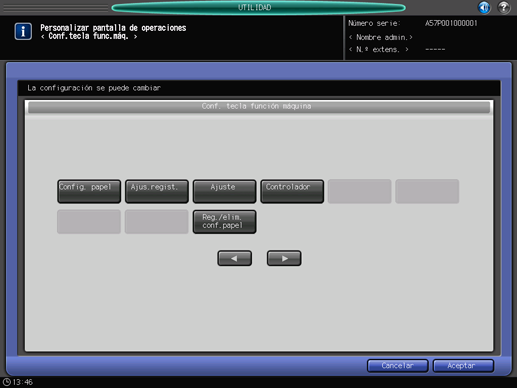Image resolution: width=517 pixels, height=388 pixels.
Task: Confirm with the Aceptar button
Action: tap(463, 366)
